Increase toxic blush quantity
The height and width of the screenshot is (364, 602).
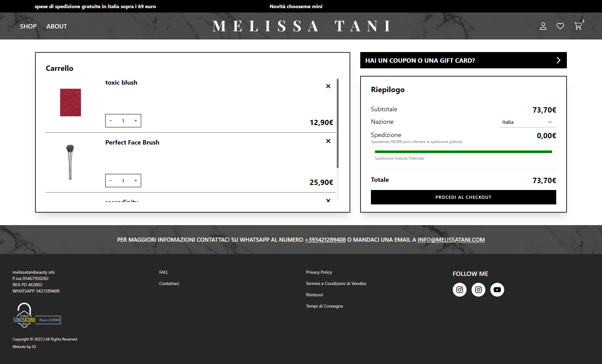click(136, 121)
